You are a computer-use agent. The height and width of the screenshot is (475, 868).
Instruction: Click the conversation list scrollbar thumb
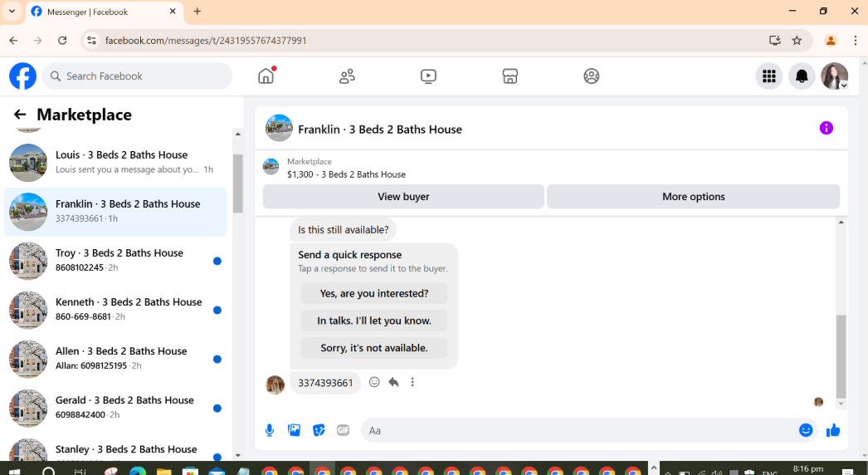click(x=238, y=184)
